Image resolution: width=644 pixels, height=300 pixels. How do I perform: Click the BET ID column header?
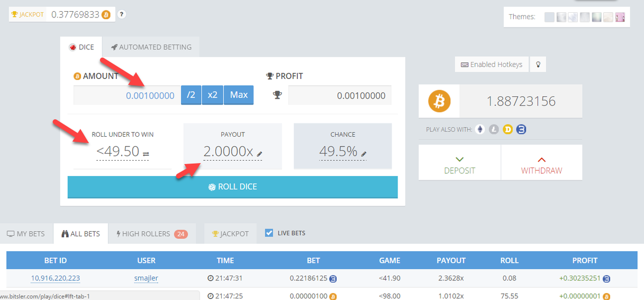pos(56,260)
